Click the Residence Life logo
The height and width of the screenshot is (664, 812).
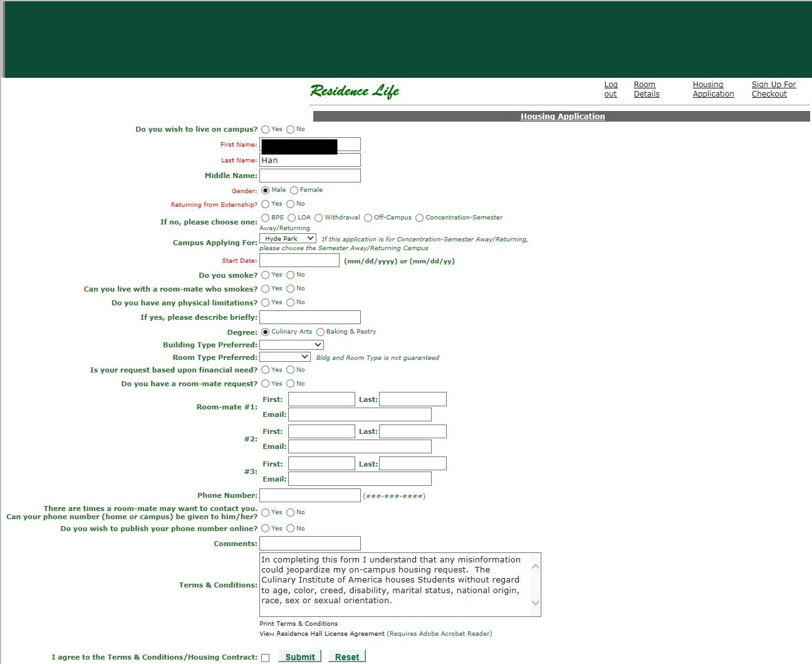click(x=355, y=91)
